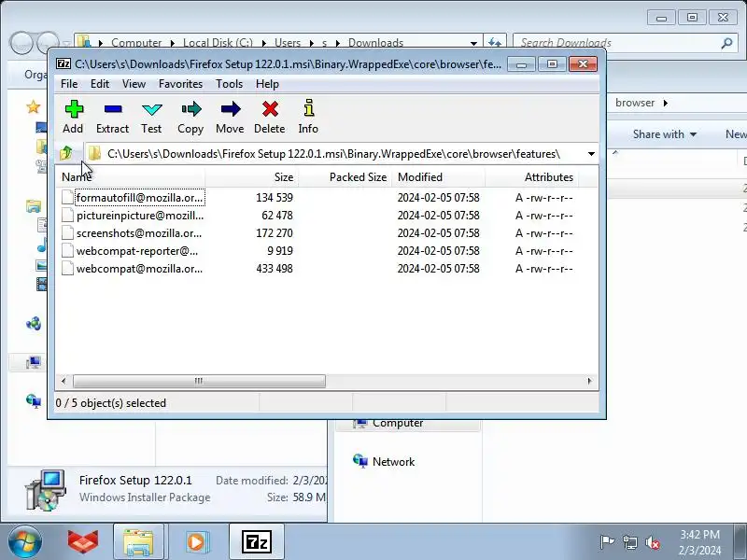This screenshot has width=747, height=560.
Task: Sort the list by the Size column
Action: coord(251,177)
